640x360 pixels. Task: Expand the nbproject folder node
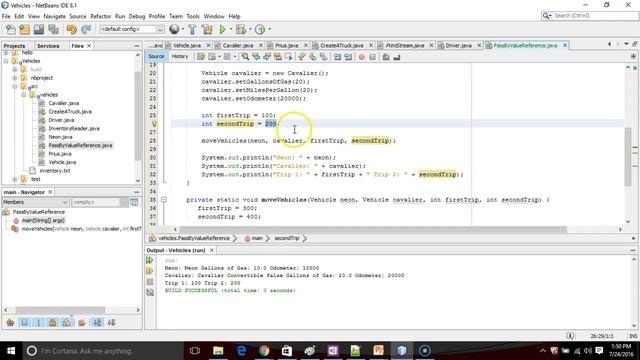pyautogui.click(x=15, y=78)
